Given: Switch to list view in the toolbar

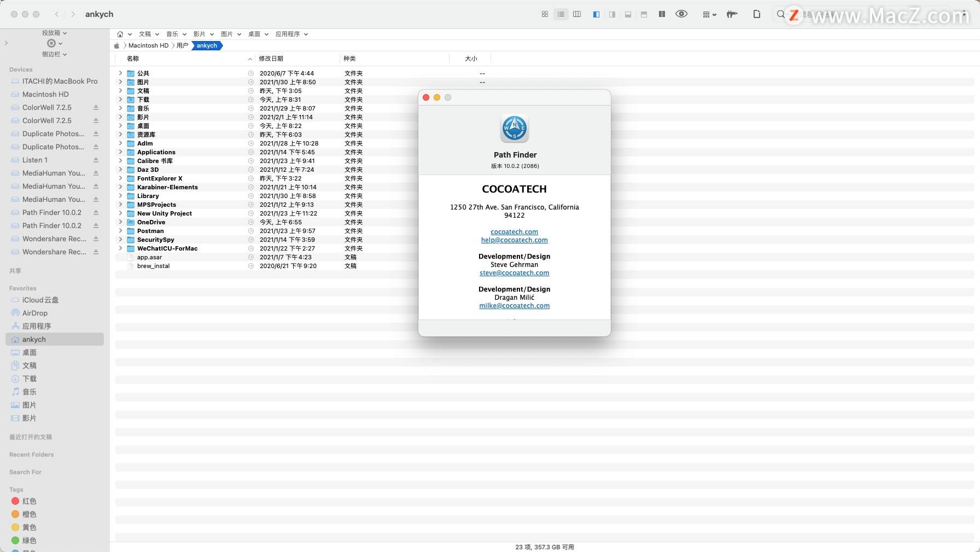Looking at the screenshot, I should (x=561, y=14).
